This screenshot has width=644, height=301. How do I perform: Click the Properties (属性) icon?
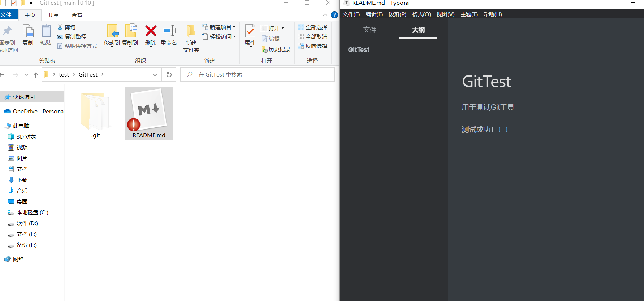click(x=250, y=32)
